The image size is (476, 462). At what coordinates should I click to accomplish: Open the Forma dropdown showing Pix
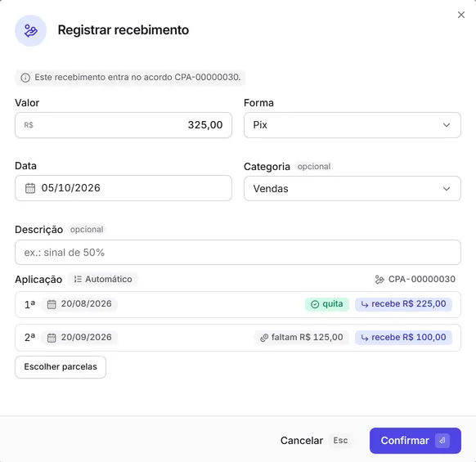353,125
